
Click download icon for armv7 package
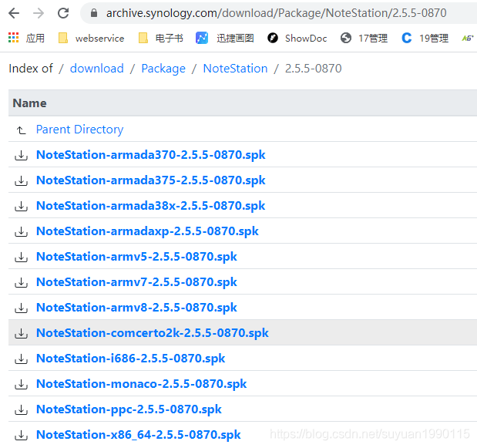click(21, 283)
